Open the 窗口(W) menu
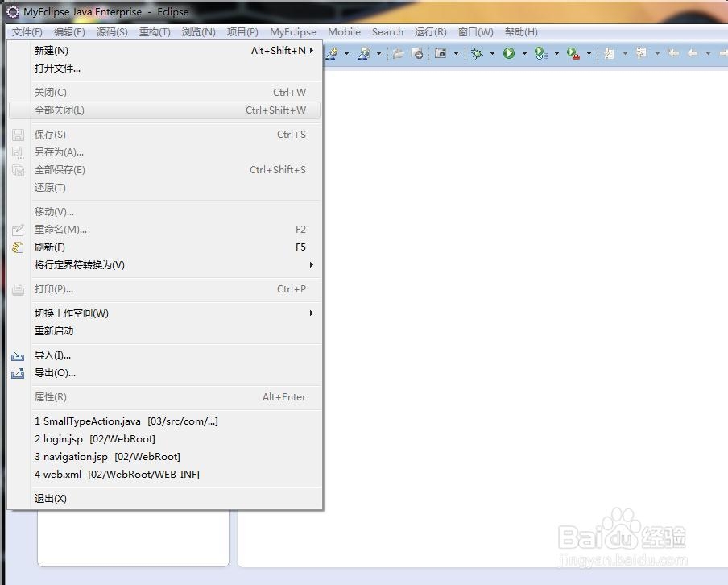 tap(475, 32)
